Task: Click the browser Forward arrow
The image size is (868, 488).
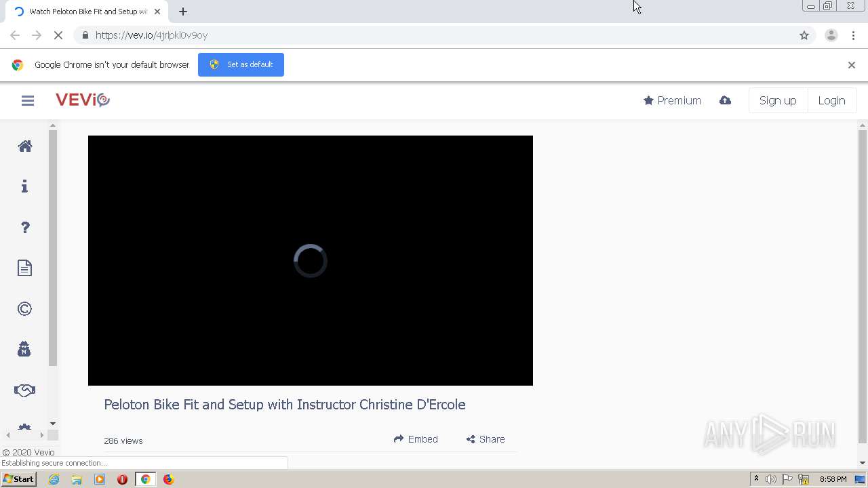Action: pyautogui.click(x=37, y=35)
